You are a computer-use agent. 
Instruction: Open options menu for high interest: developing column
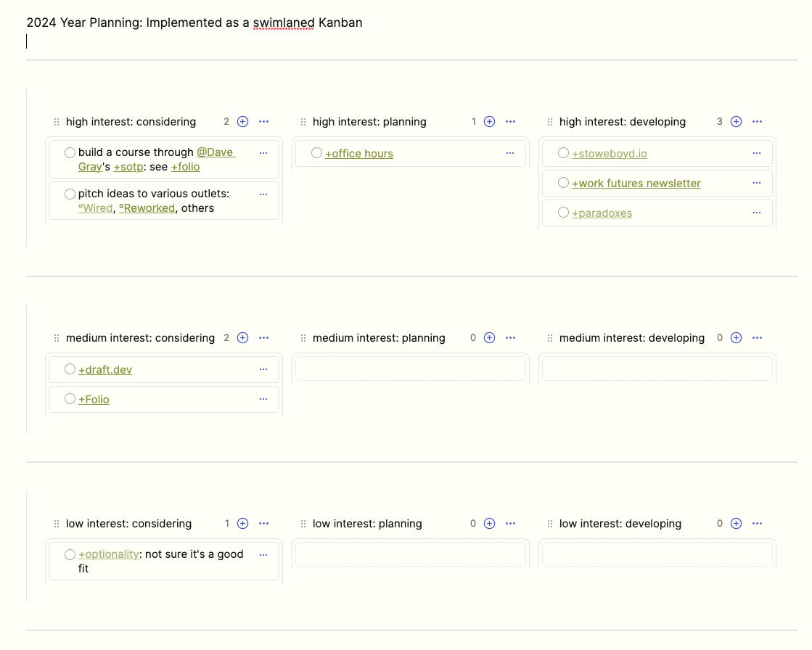coord(757,122)
